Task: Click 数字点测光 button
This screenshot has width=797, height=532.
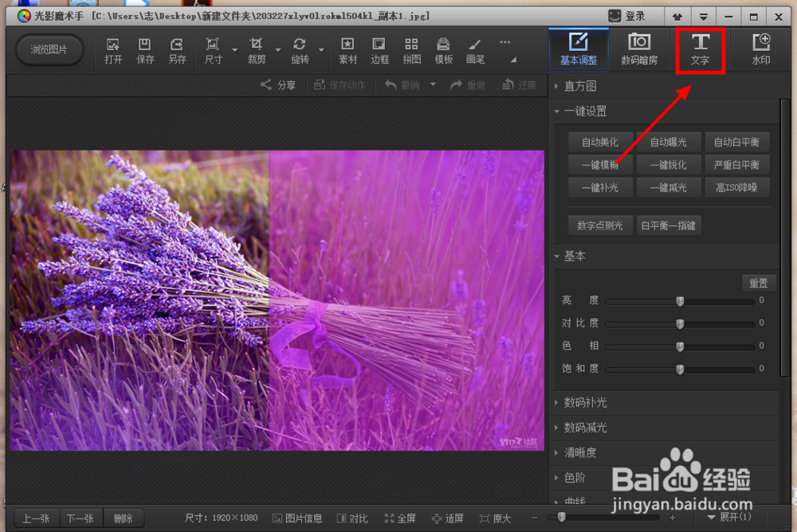Action: [x=600, y=225]
